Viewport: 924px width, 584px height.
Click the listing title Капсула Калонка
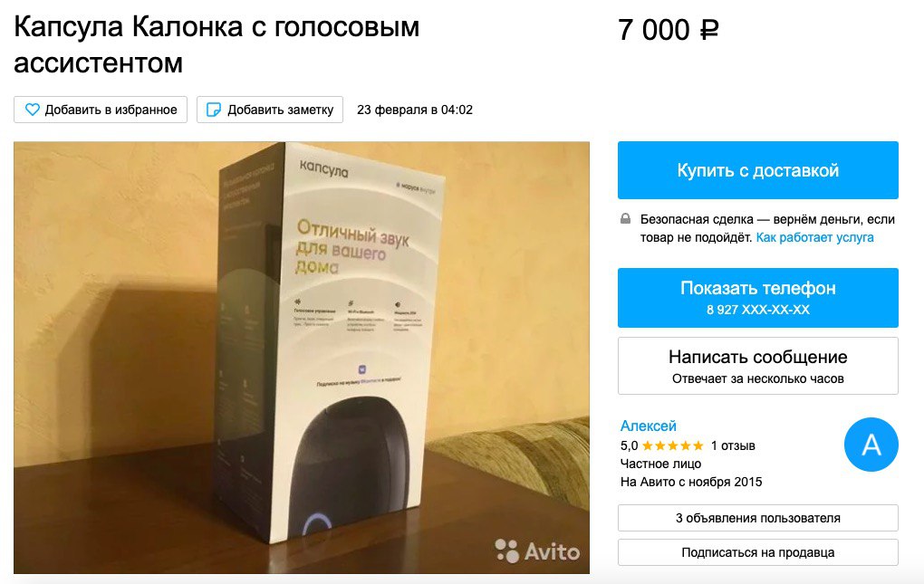(217, 44)
